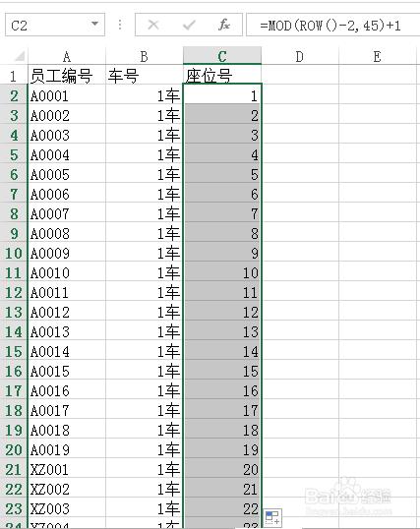Viewport: 420px width, 529px height.
Task: Select row 21 header
Action: click(14, 469)
